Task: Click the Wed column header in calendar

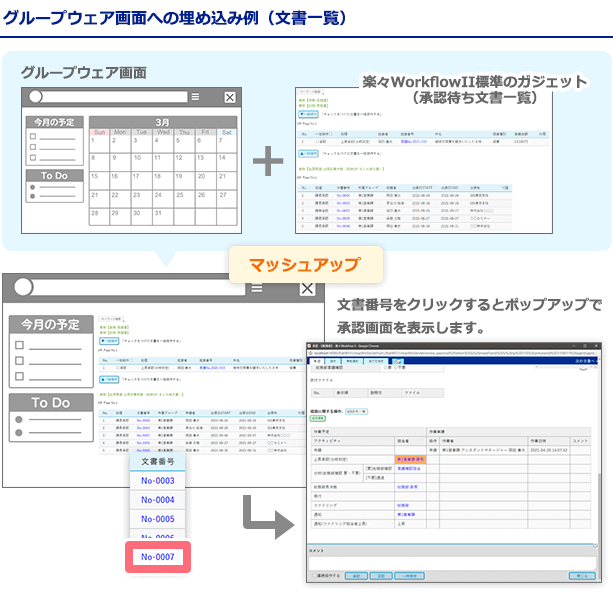Action: tap(163, 132)
